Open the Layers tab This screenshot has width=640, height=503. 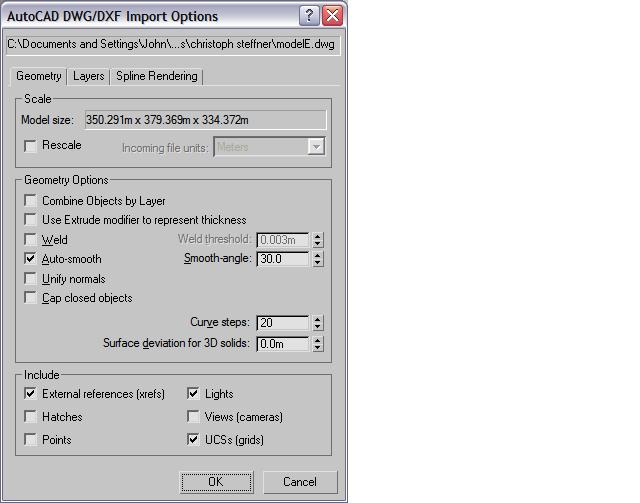[x=89, y=76]
